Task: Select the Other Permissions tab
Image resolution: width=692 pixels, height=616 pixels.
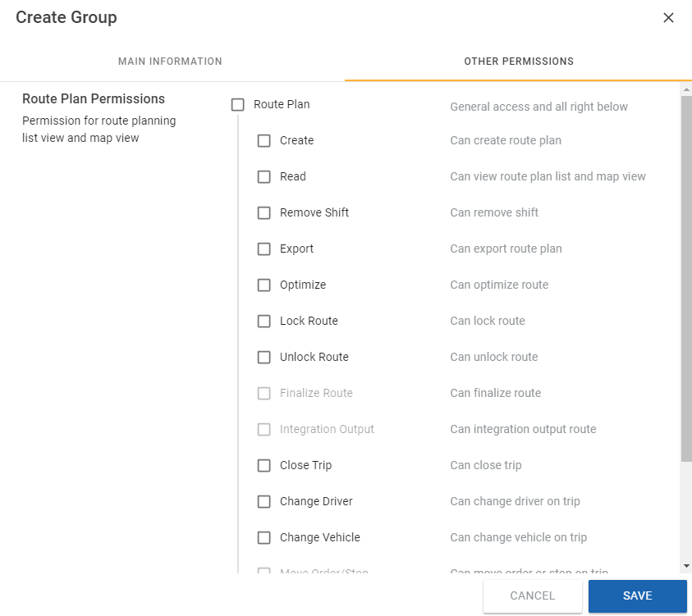Action: [x=518, y=62]
